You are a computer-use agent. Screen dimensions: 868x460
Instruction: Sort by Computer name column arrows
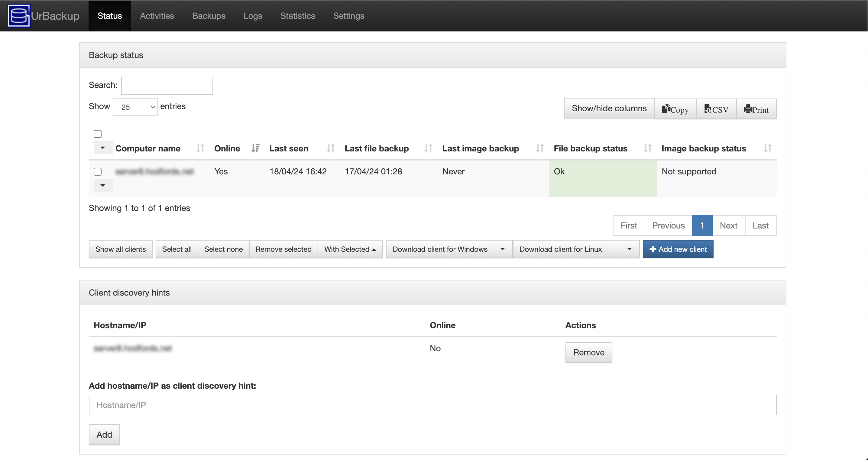coord(200,148)
